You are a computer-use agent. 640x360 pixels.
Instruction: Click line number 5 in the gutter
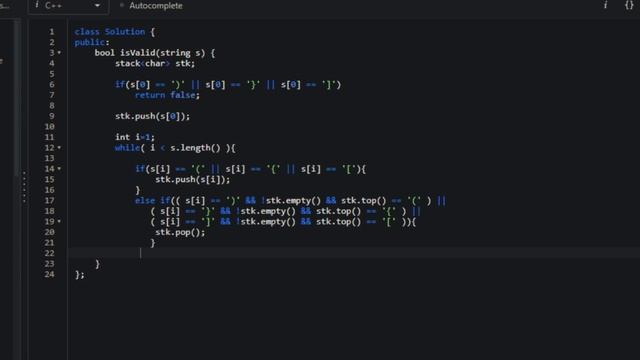click(52, 74)
